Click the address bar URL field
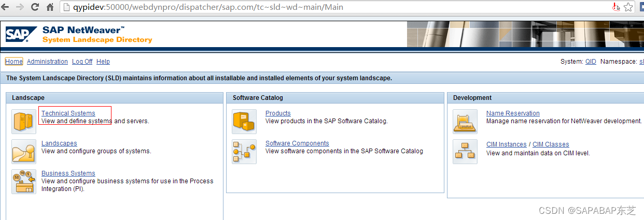Image resolution: width=644 pixels, height=220 pixels. [332, 7]
